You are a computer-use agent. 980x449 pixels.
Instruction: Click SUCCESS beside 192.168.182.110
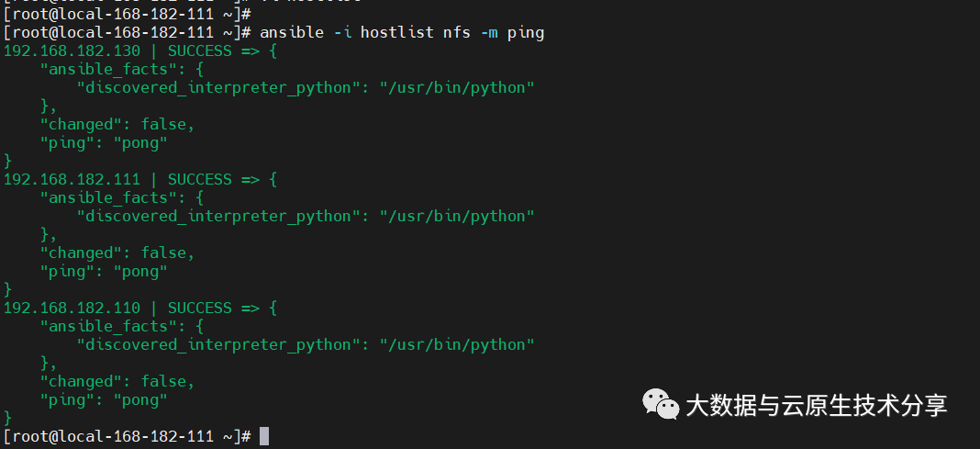pos(199,308)
